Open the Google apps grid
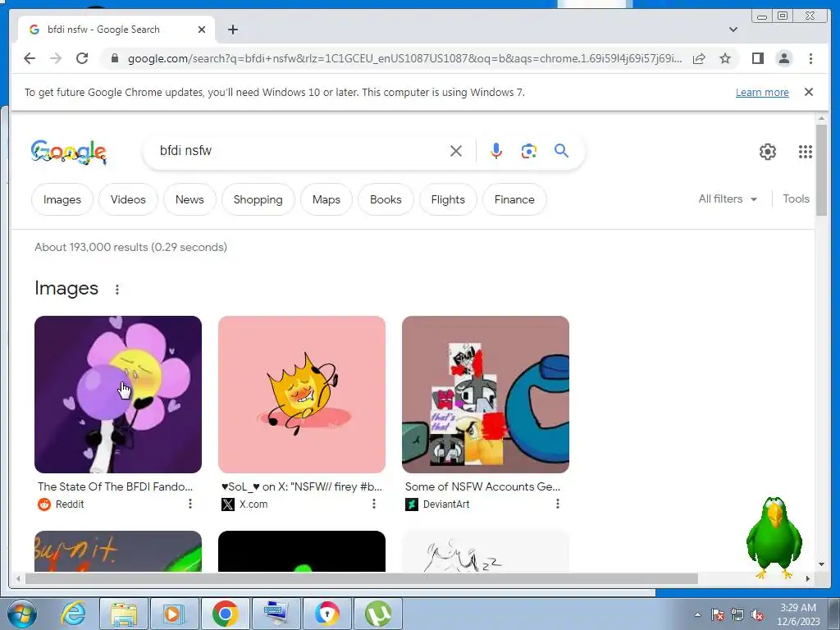The image size is (840, 630). 806,152
